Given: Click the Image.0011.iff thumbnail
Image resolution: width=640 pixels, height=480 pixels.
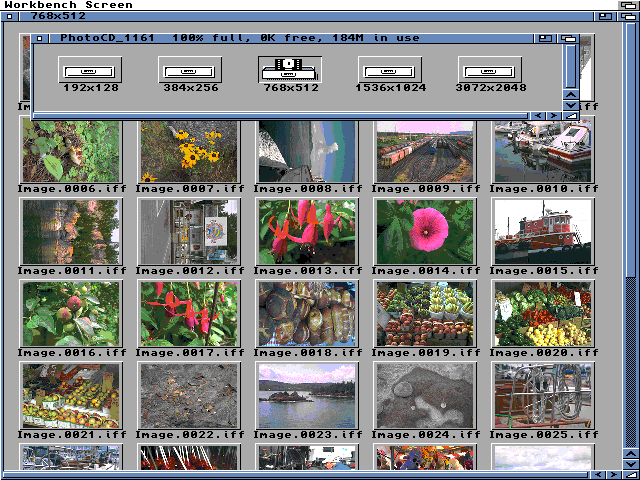Looking at the screenshot, I should coord(71,231).
